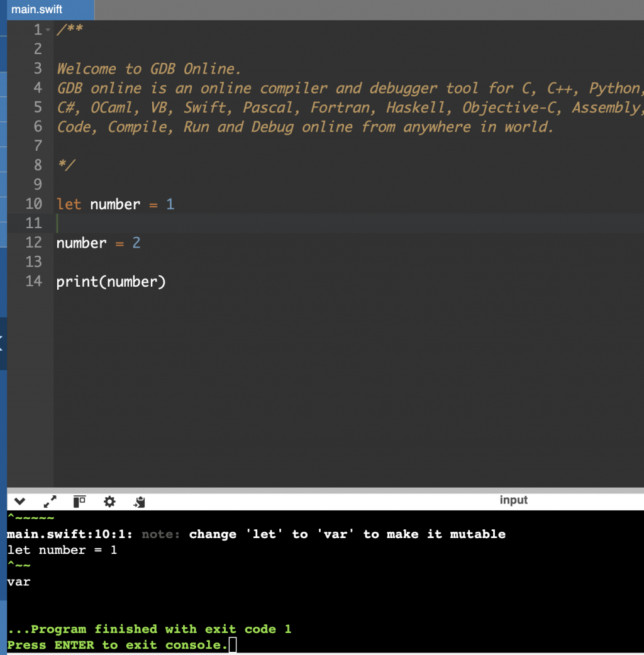Click the comment line starting 'Code, Compile, Run'
This screenshot has height=655, width=644.
coord(305,127)
